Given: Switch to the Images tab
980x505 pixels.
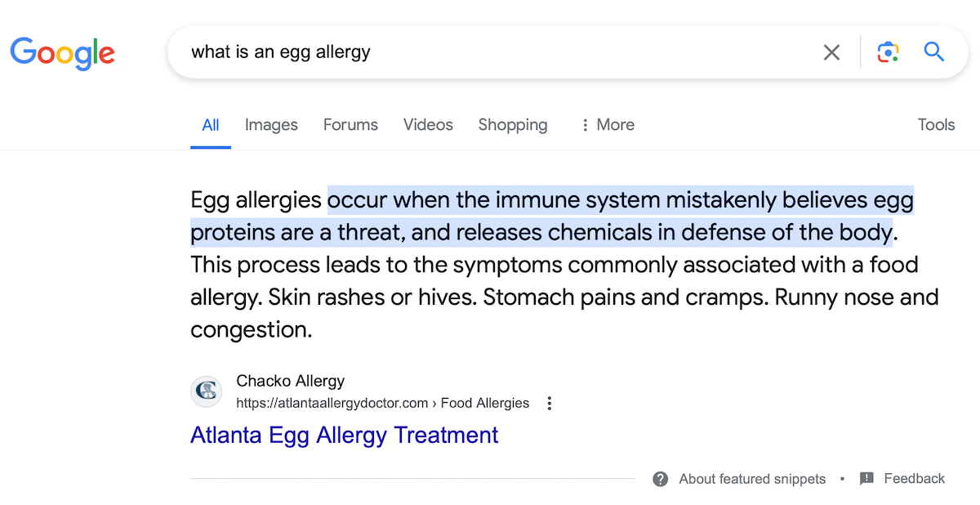Looking at the screenshot, I should [271, 124].
